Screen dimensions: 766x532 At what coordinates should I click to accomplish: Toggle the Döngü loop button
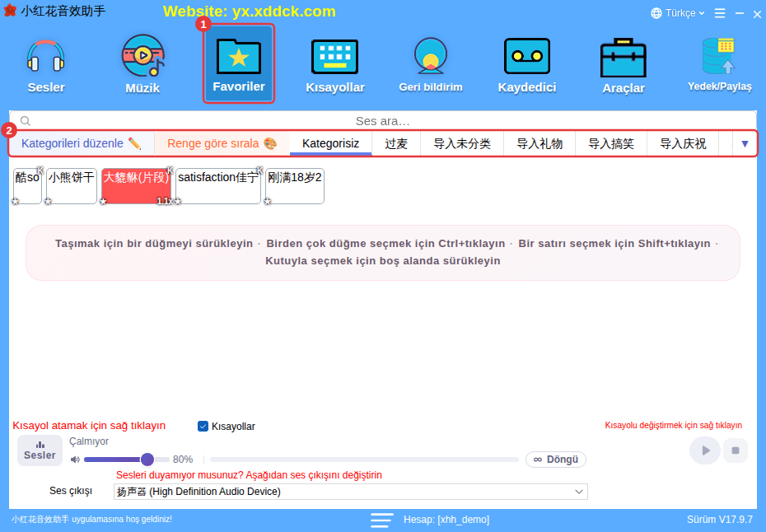pos(556,460)
